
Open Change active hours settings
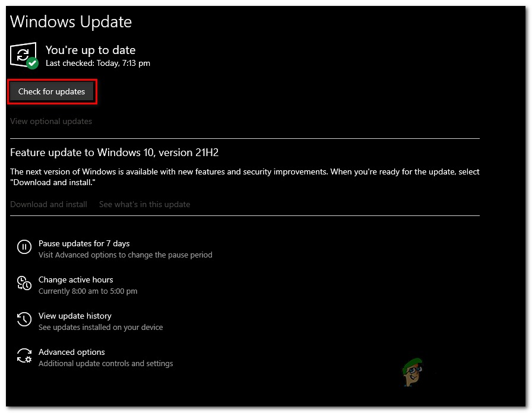[x=76, y=279]
